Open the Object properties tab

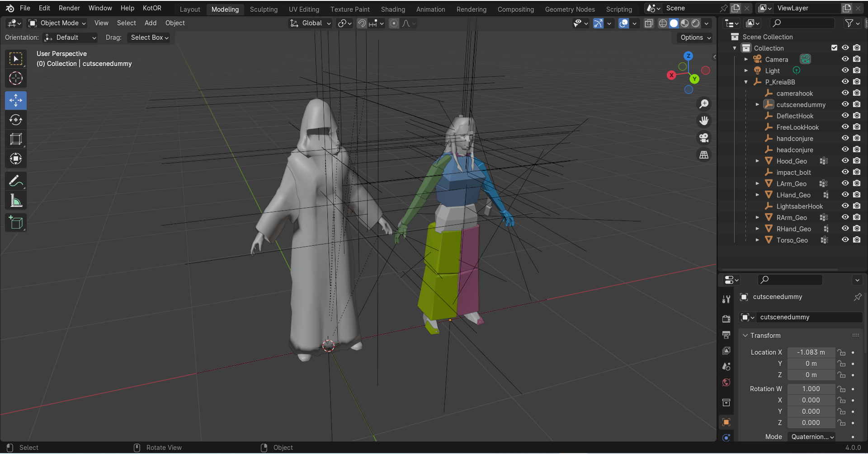pos(726,422)
